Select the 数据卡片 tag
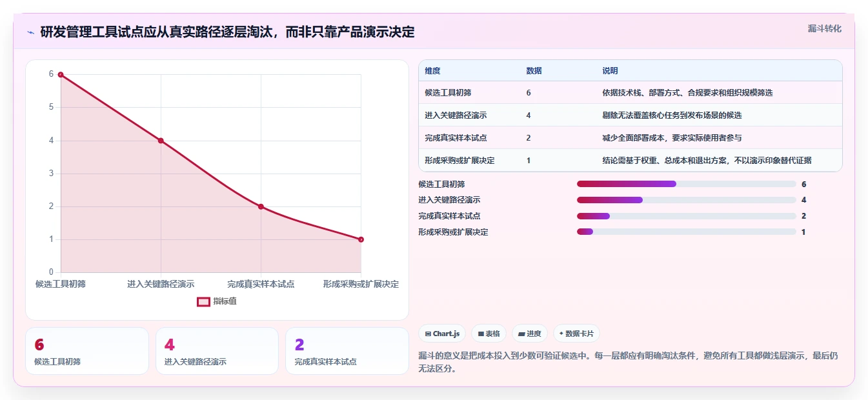 576,334
